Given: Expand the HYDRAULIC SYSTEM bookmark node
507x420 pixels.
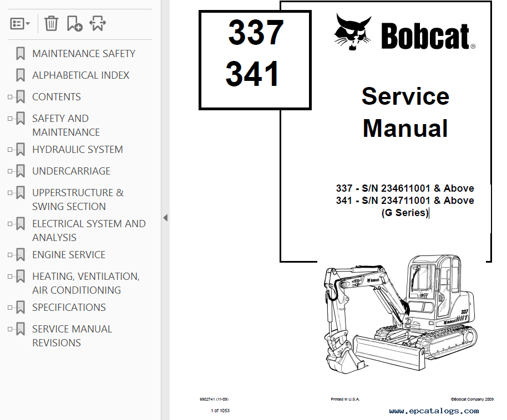Looking at the screenshot, I should [10, 150].
